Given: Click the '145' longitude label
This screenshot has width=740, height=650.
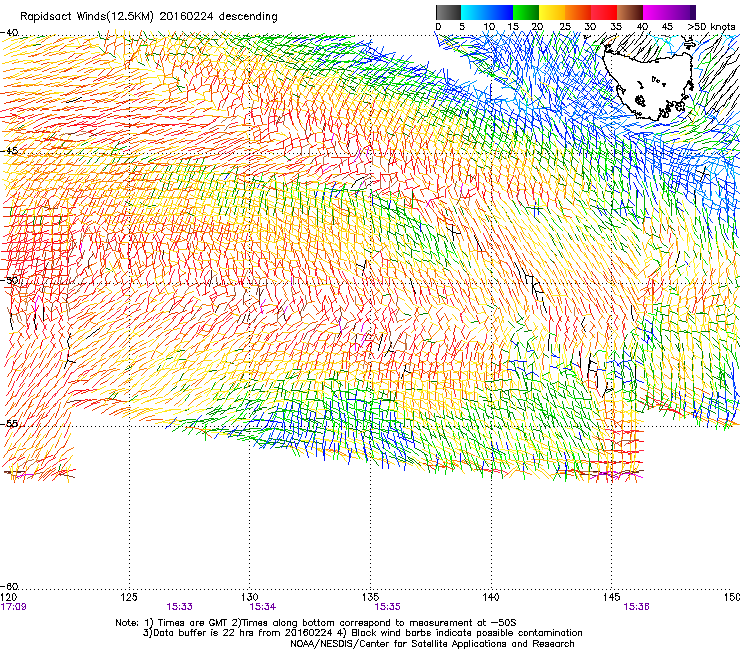Looking at the screenshot, I should point(612,597).
